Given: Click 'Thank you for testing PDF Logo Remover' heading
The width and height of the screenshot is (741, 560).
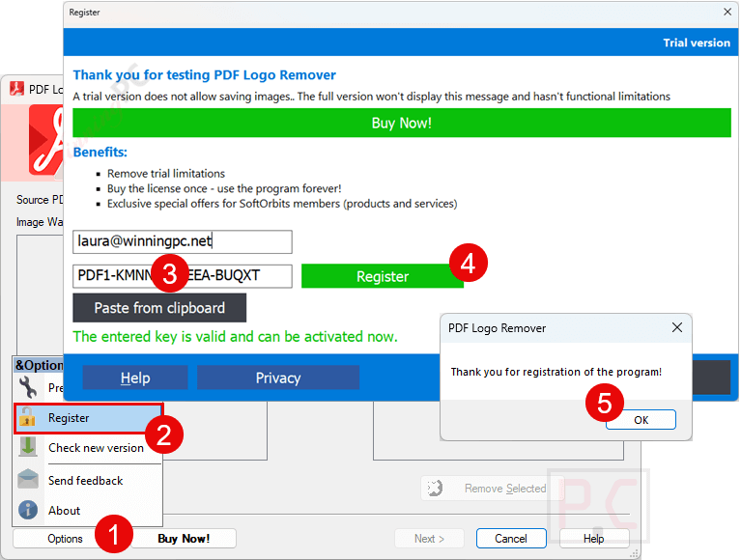Looking at the screenshot, I should click(x=204, y=75).
